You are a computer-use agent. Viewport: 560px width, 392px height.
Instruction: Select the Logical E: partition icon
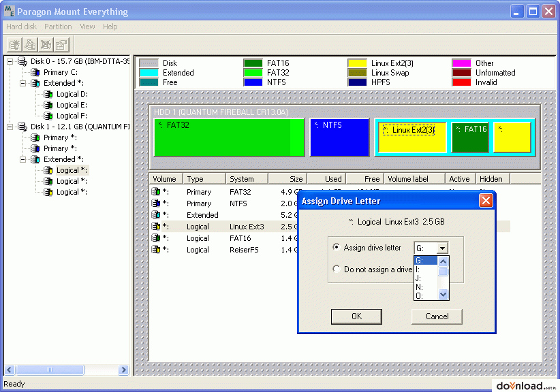click(48, 105)
